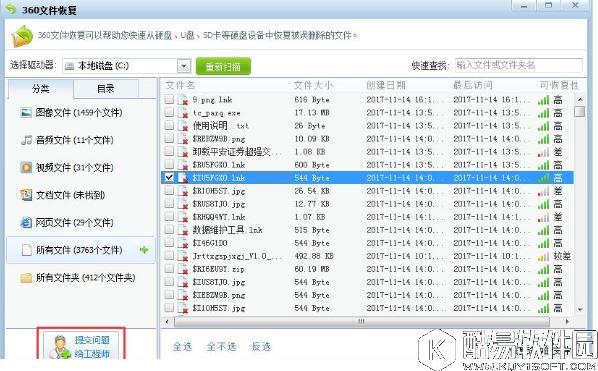Viewport: 598px width, 371px height.
Task: Open the 选择驱动器 drive dropdown arrow
Action: click(x=184, y=66)
